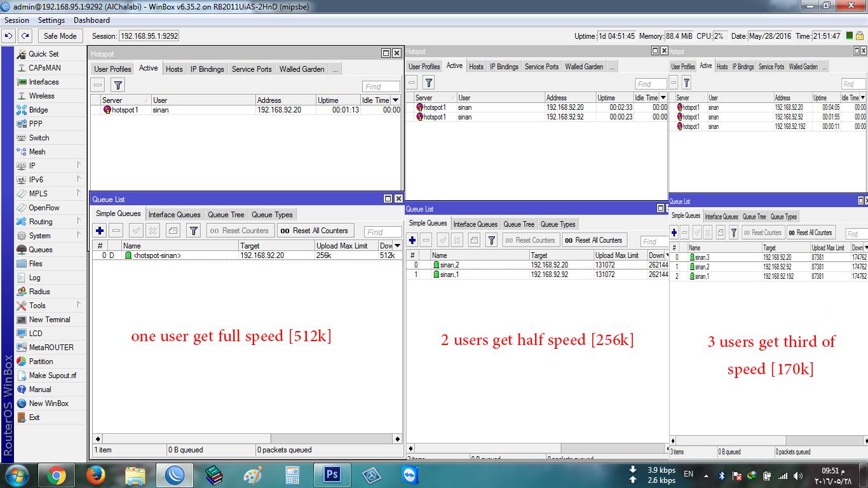Image resolution: width=868 pixels, height=488 pixels.
Task: Open Photoshop from the taskbar
Action: 332,475
